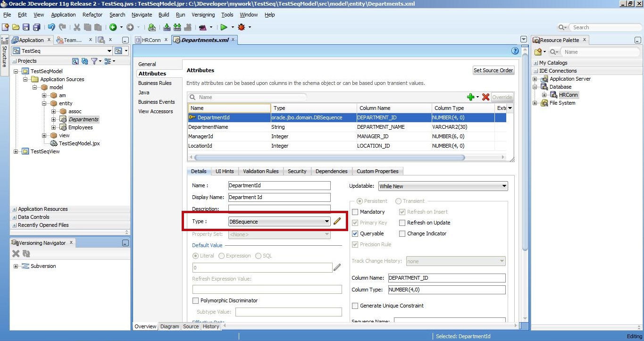Select the ManagerId attribute row
The height and width of the screenshot is (341, 644).
[347, 136]
